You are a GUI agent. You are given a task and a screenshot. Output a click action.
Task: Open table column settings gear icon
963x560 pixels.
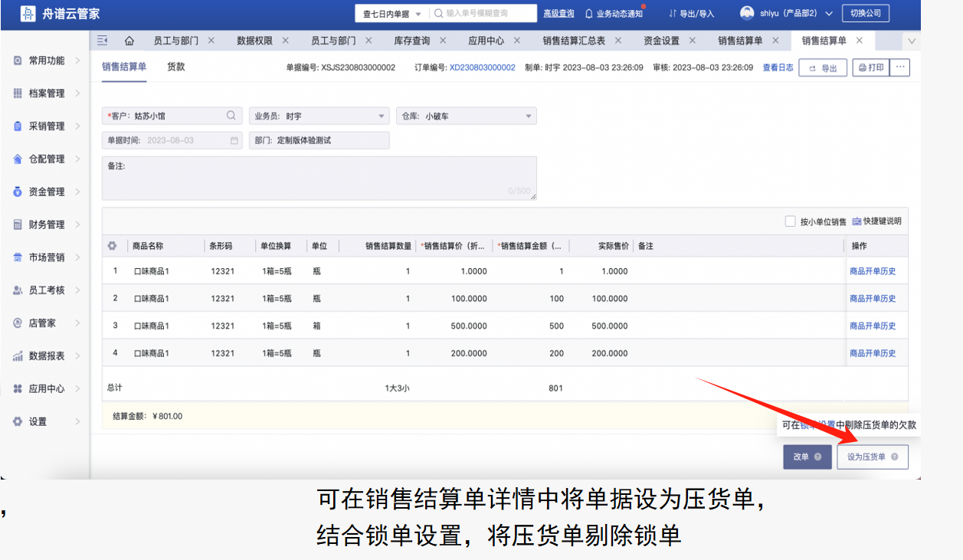point(112,246)
